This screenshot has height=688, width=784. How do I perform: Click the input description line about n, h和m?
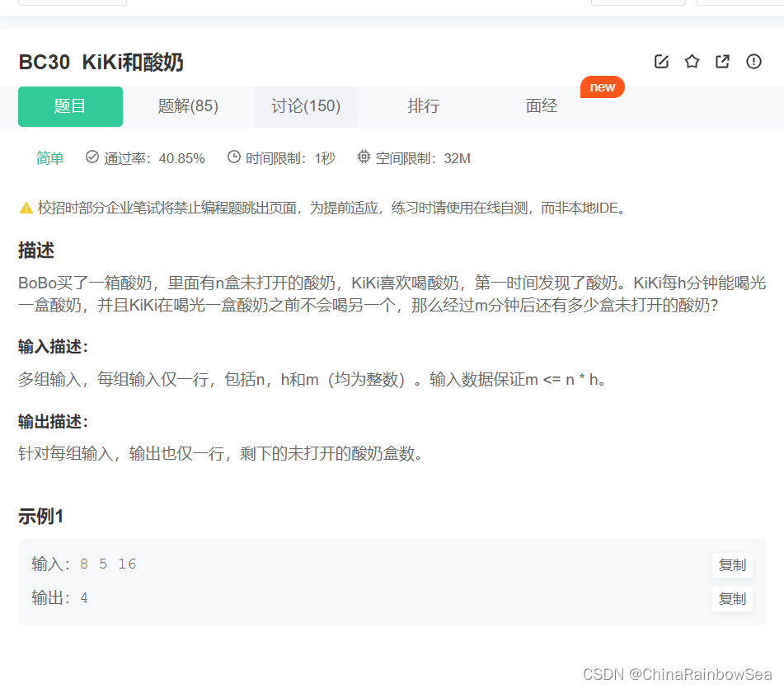[313, 380]
